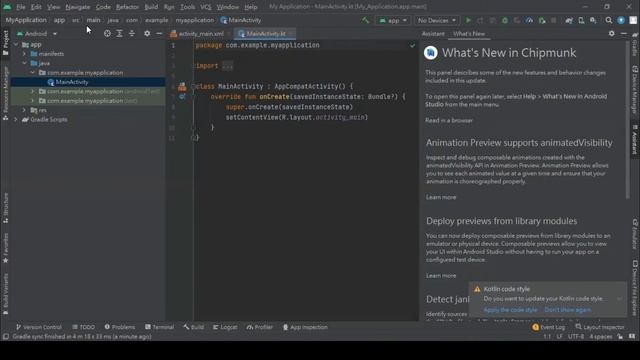Image resolution: width=640 pixels, height=360 pixels.
Task: Open the No Devices dropdown
Action: (436, 20)
